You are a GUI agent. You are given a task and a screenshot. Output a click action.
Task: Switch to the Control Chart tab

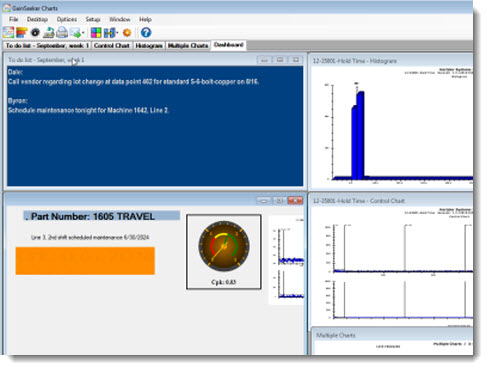112,45
